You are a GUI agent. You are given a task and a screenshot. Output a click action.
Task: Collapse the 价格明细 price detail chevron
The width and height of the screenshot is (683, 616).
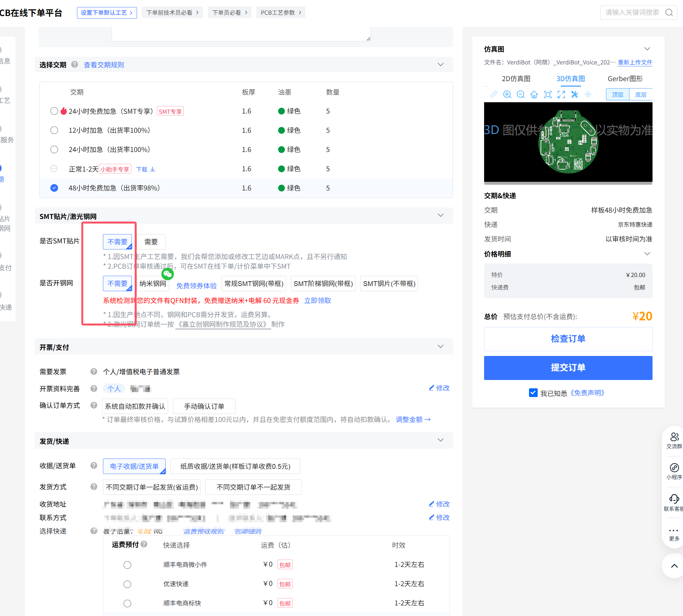click(647, 254)
